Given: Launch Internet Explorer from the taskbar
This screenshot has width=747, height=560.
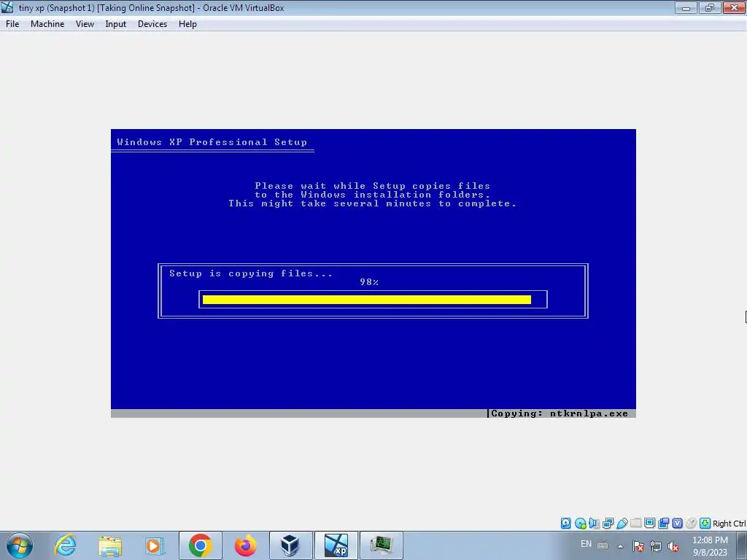Looking at the screenshot, I should [x=65, y=545].
